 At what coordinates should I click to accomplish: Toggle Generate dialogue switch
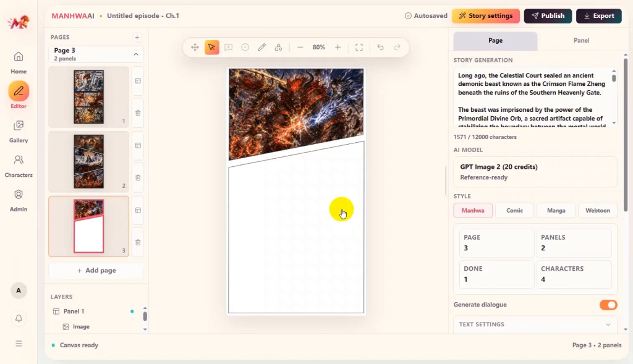pos(608,305)
